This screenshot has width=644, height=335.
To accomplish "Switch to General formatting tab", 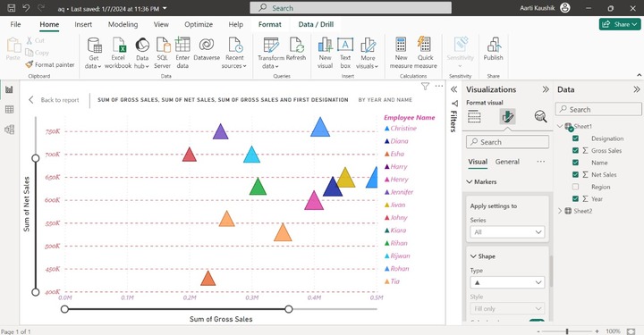I will coord(507,162).
